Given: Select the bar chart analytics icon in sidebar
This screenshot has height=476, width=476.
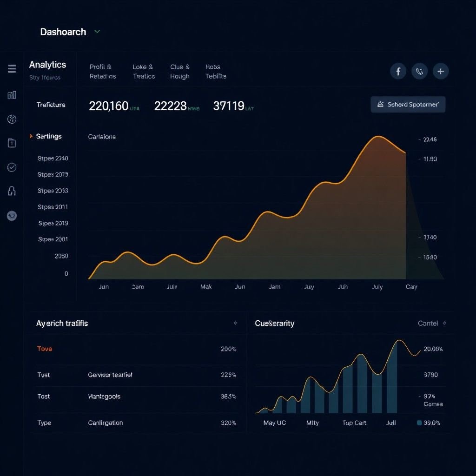Looking at the screenshot, I should [x=12, y=95].
